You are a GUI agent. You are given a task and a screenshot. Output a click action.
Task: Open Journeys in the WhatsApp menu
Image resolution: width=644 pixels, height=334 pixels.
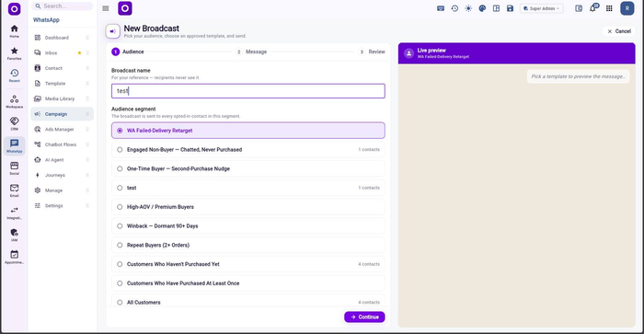pyautogui.click(x=62, y=175)
